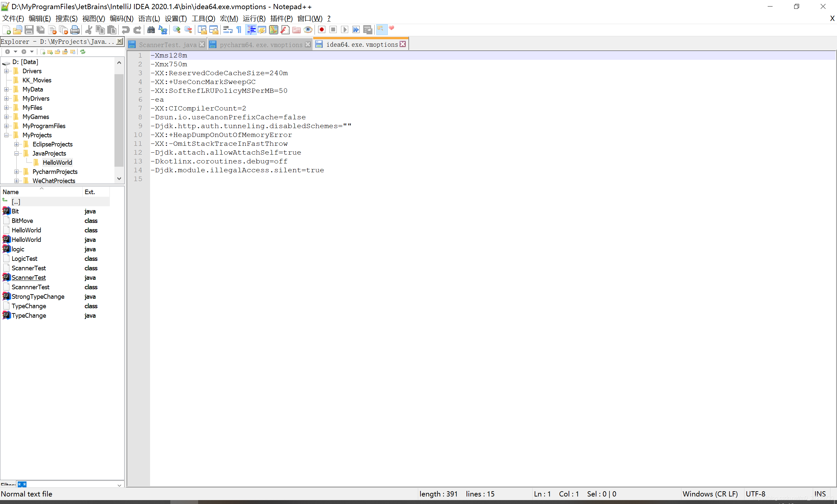Toggle show all characters
The width and height of the screenshot is (837, 504).
pos(238,29)
